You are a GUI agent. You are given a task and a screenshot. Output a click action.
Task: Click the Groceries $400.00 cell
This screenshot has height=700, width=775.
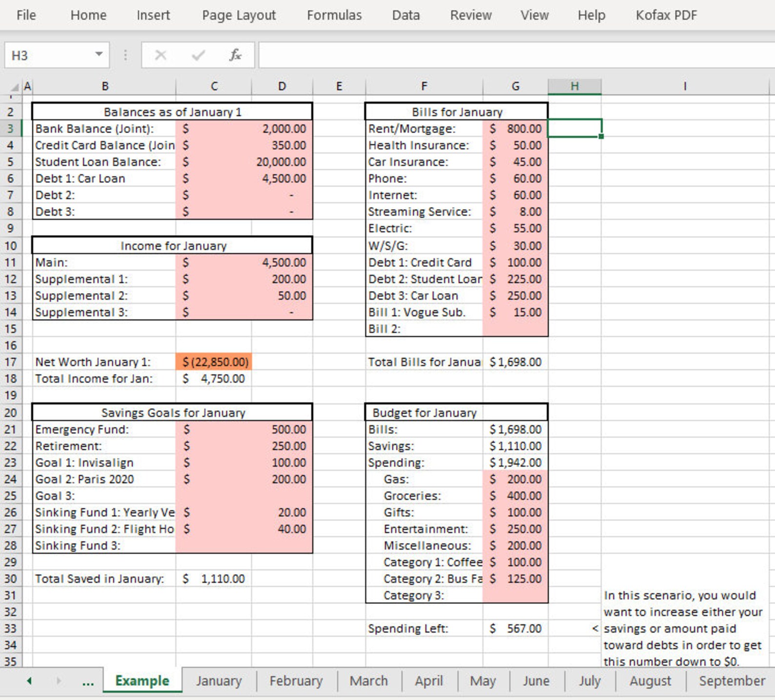pyautogui.click(x=515, y=496)
